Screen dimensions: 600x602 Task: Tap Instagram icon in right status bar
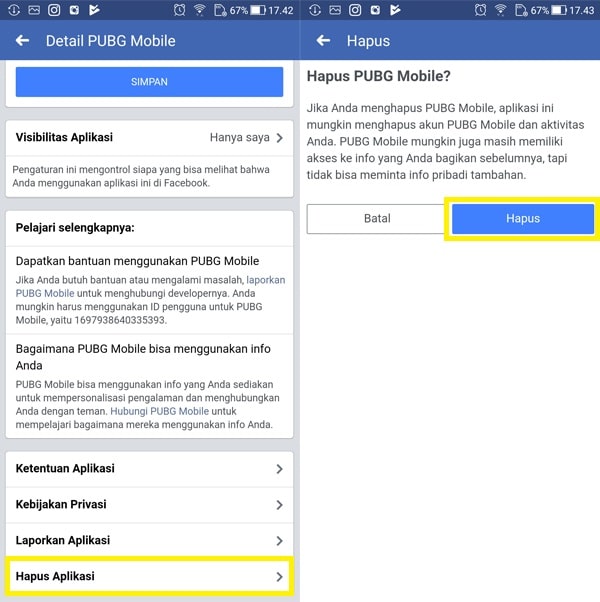point(355,10)
